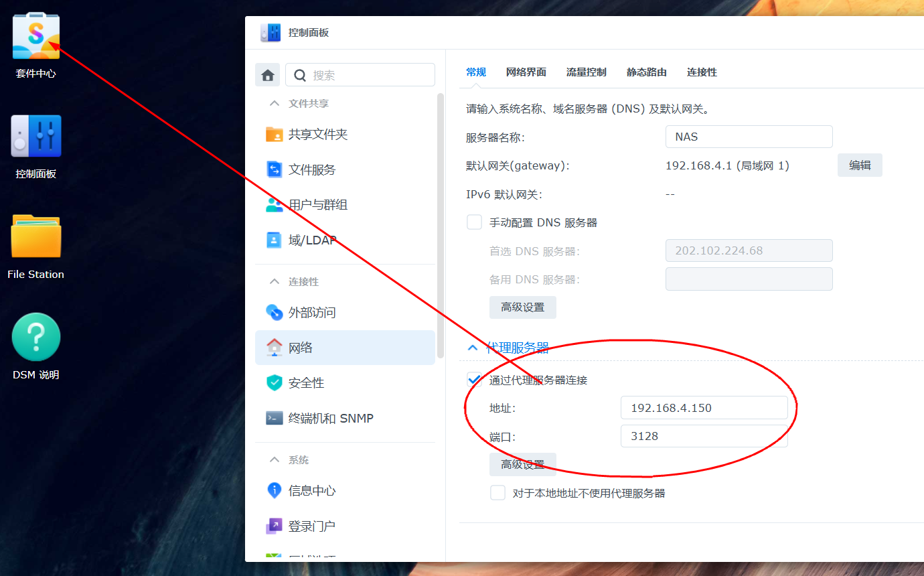Click the 用户与群组 icon
The width and height of the screenshot is (924, 576).
pos(275,205)
